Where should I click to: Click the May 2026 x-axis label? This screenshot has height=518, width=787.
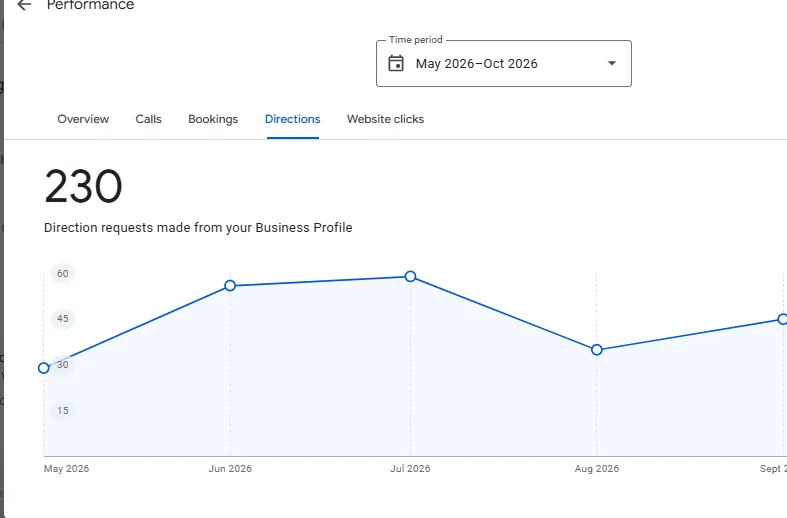coord(66,468)
